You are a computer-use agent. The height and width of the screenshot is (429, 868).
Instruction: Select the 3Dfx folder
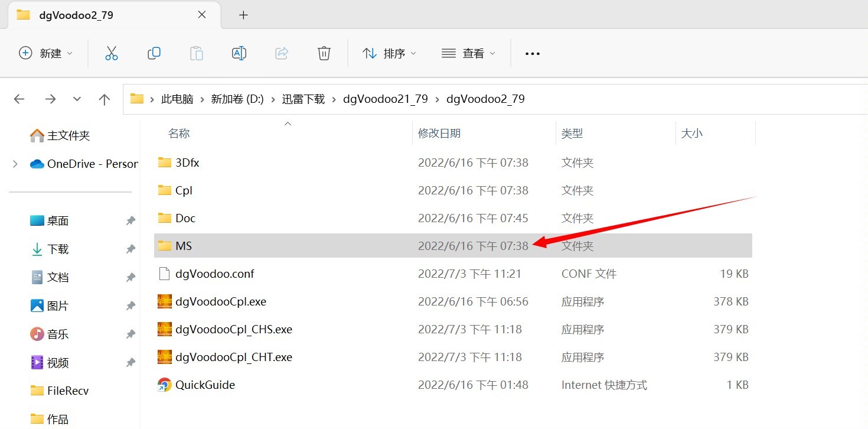coord(453,162)
